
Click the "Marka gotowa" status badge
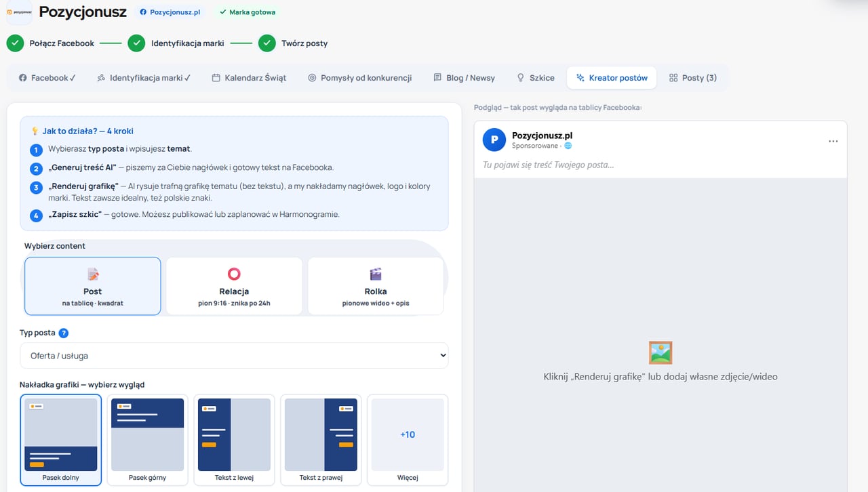click(248, 12)
